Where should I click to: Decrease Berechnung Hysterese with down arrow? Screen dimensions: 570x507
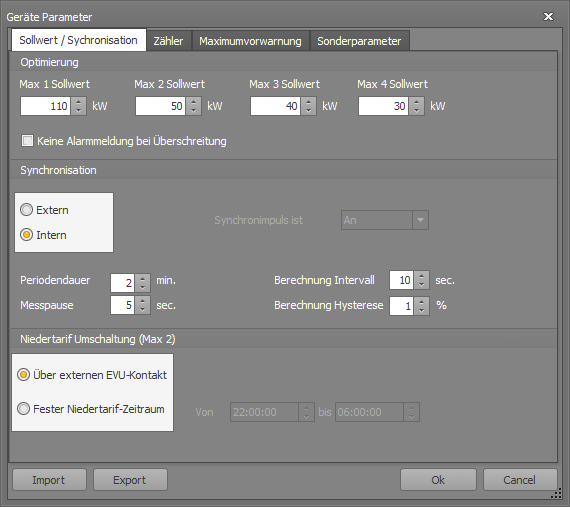(x=422, y=311)
